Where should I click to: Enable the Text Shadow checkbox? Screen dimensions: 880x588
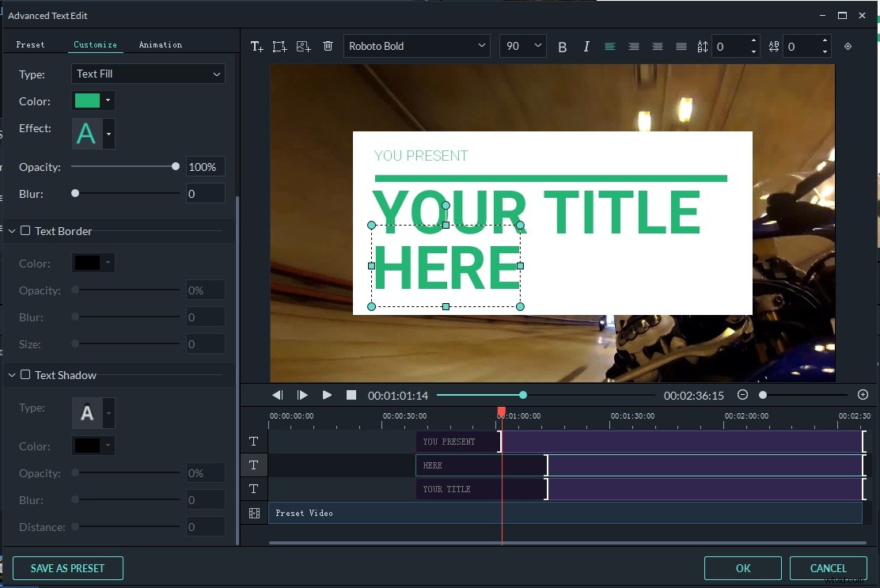click(x=25, y=375)
